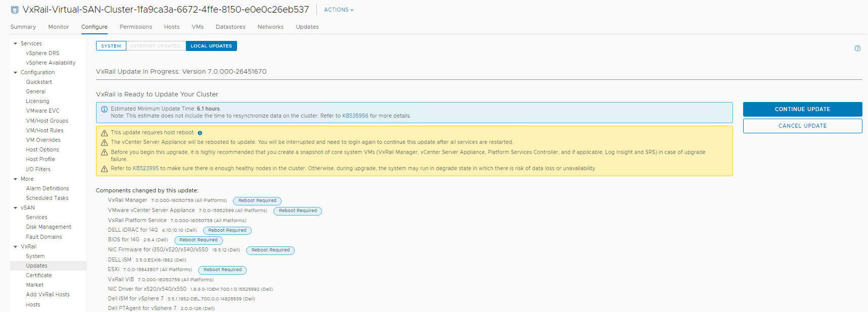Viewport: 868px width, 312px height.
Task: Open the Datastores tab
Action: pyautogui.click(x=231, y=27)
